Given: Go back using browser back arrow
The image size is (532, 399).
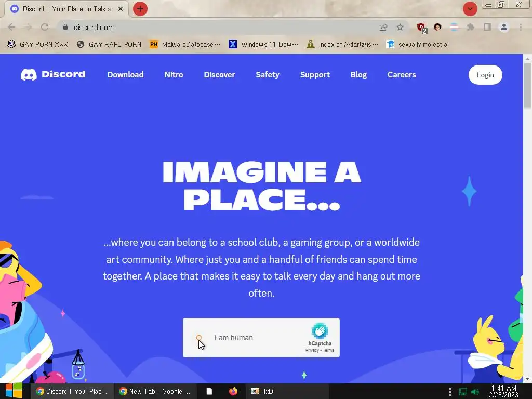Looking at the screenshot, I should [x=11, y=27].
